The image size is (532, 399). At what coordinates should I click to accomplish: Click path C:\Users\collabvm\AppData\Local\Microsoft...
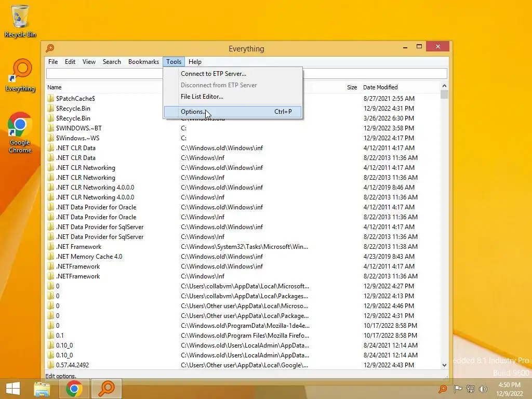pyautogui.click(x=245, y=286)
